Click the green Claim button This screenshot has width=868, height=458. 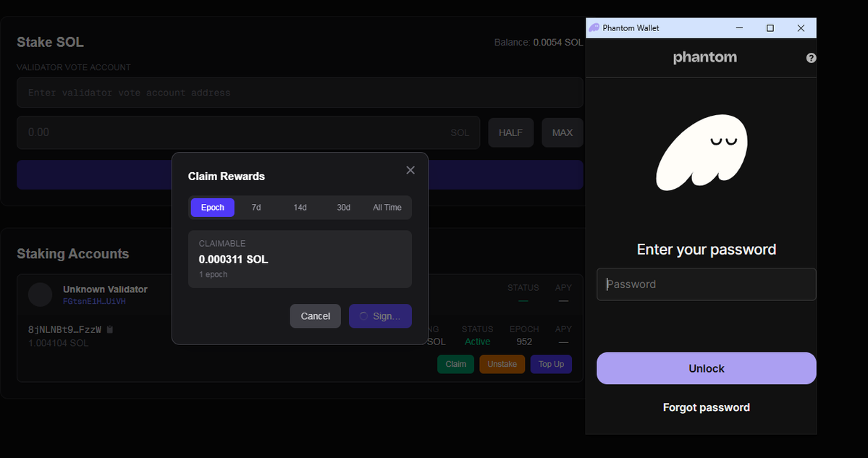pyautogui.click(x=455, y=364)
